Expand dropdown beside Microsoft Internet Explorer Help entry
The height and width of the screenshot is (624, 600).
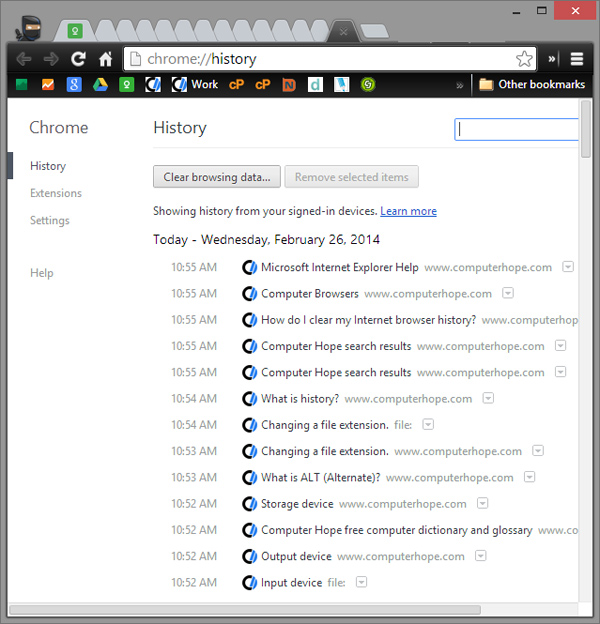click(567, 267)
